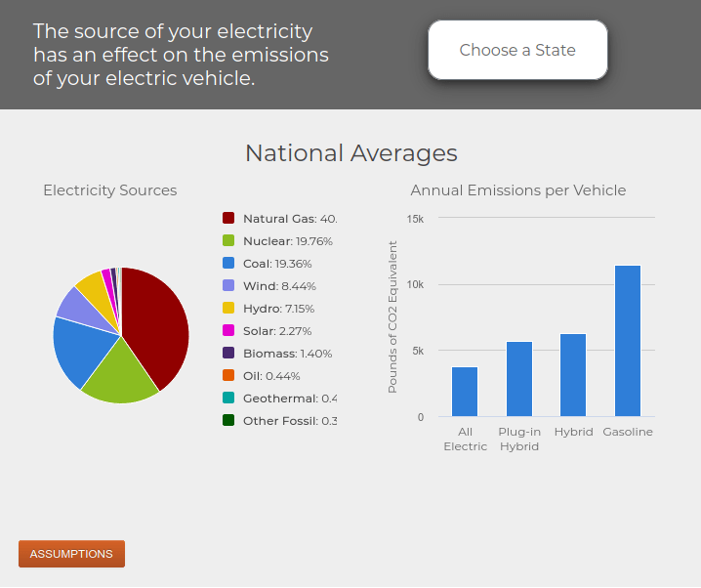Click the Solar magenta legend swatch
The width and height of the screenshot is (701, 588).
[x=228, y=331]
